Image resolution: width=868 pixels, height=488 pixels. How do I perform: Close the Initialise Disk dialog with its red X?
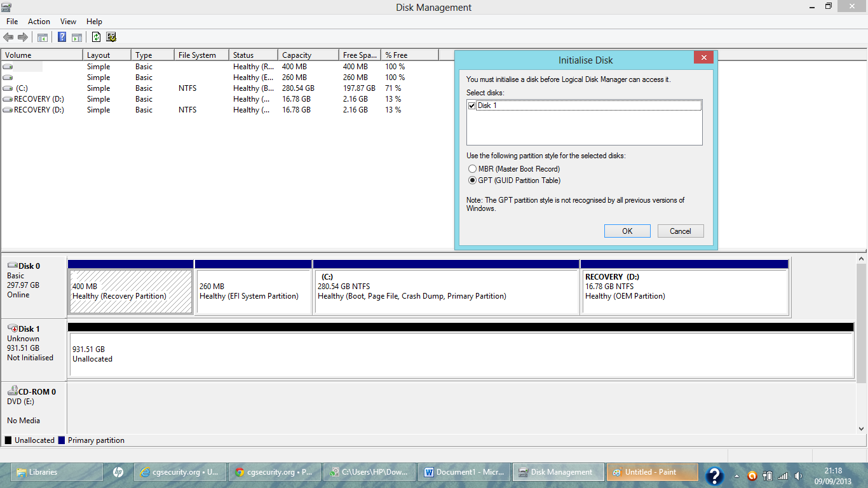703,58
